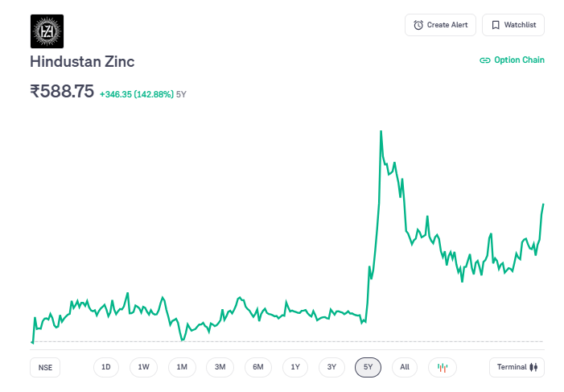
Task: Click the chain link icon beside Option Chain
Action: (x=484, y=60)
